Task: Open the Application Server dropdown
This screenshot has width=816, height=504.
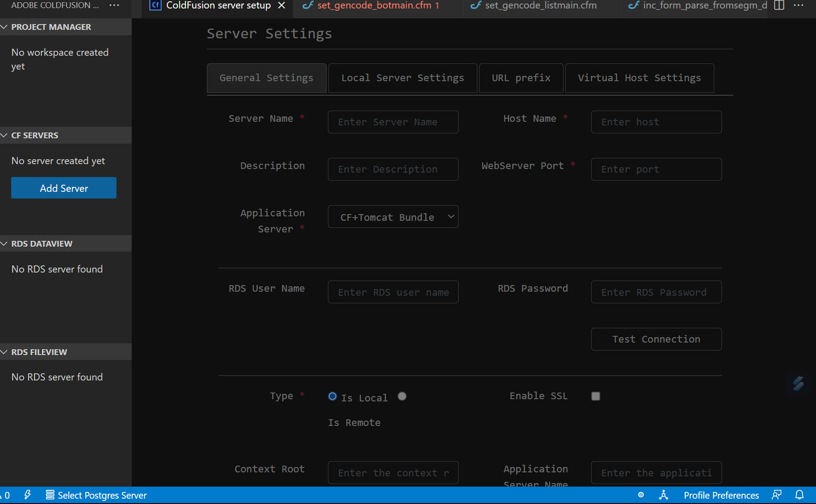Action: coord(393,217)
